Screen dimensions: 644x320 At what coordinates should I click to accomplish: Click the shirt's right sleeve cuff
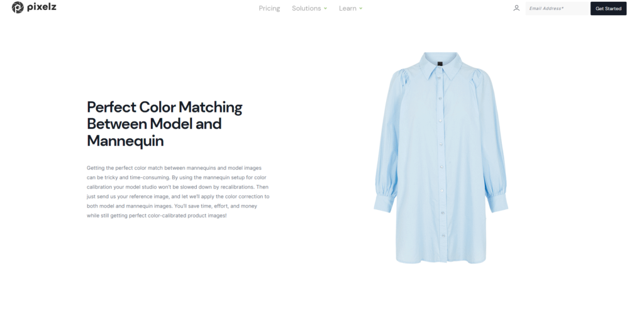click(497, 203)
